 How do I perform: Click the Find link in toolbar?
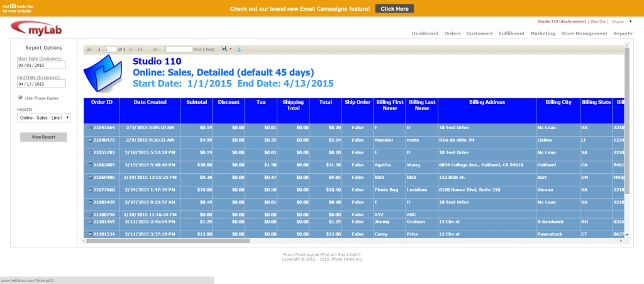[197, 49]
